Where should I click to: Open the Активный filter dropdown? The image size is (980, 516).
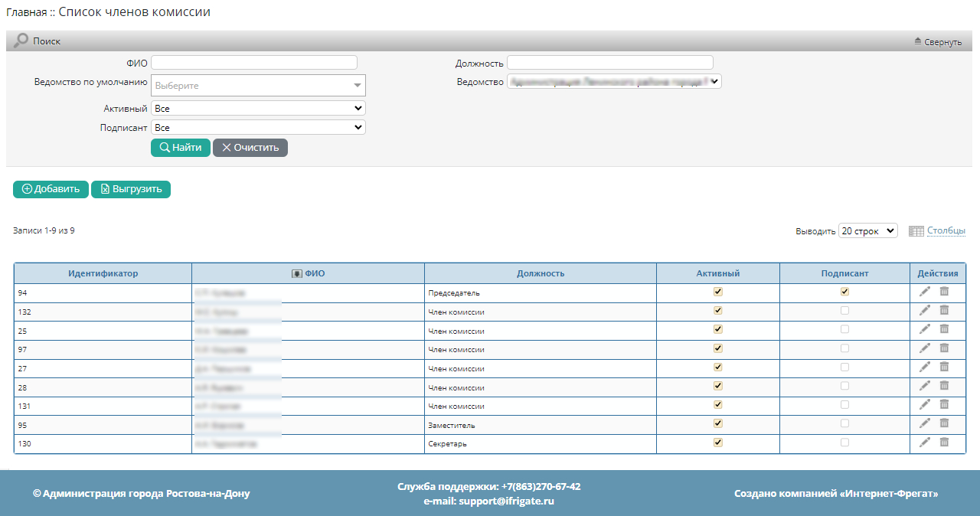coord(258,109)
